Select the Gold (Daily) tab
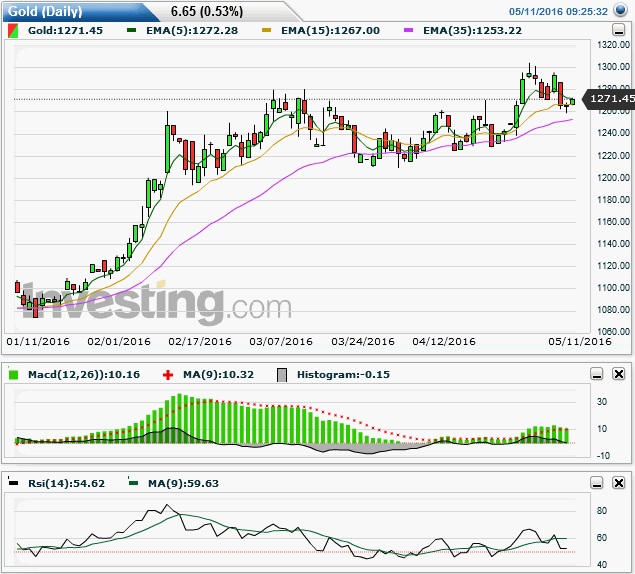 81,11
